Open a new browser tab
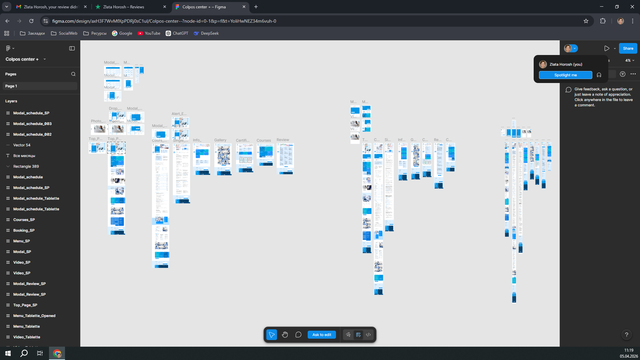 pyautogui.click(x=256, y=7)
